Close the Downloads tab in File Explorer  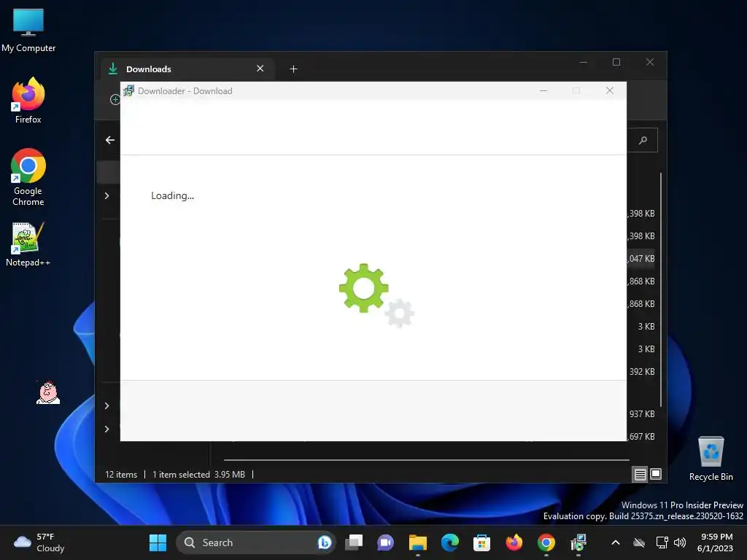[260, 69]
